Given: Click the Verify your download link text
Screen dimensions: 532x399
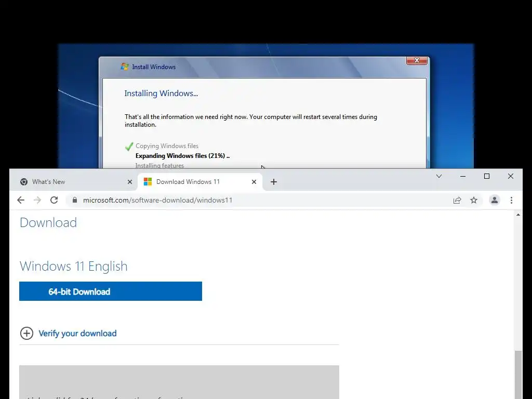Looking at the screenshot, I should coord(78,333).
